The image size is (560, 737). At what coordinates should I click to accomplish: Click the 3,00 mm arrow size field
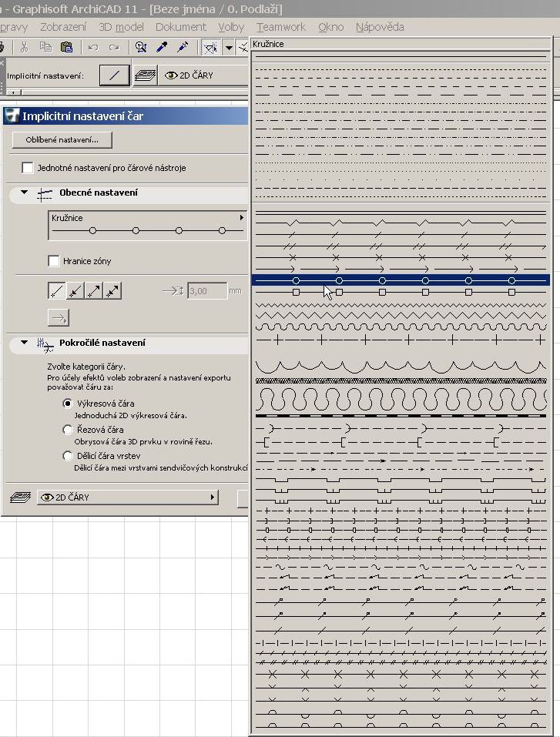tap(207, 291)
